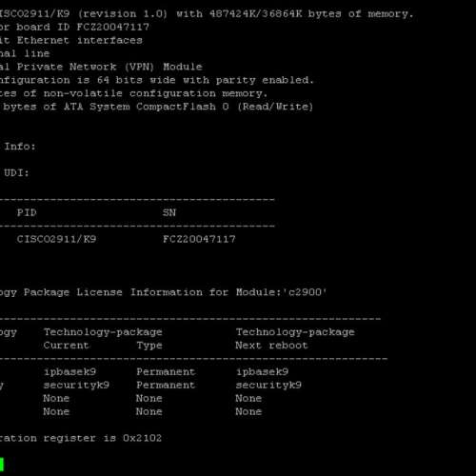Click the green terminal cursor block
476x476 pixels.
pos(2,464)
